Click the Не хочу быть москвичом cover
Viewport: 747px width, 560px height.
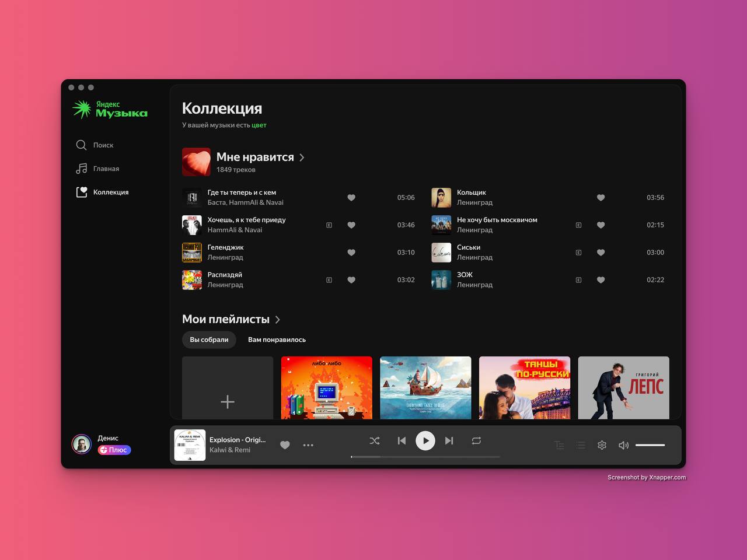pos(441,225)
